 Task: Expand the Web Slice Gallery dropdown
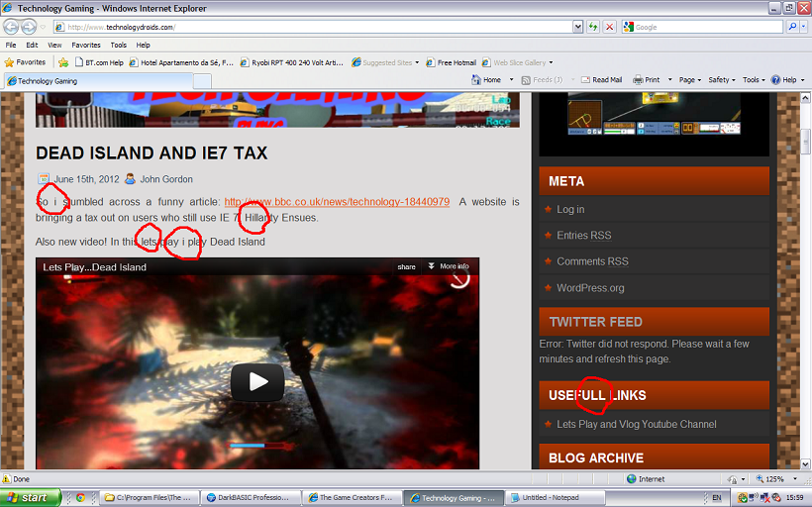[551, 62]
